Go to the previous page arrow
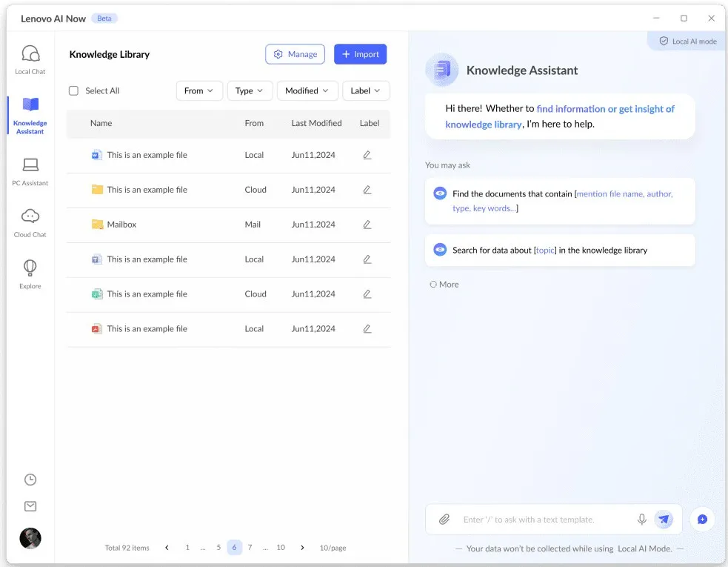Image resolution: width=728 pixels, height=567 pixels. [167, 548]
